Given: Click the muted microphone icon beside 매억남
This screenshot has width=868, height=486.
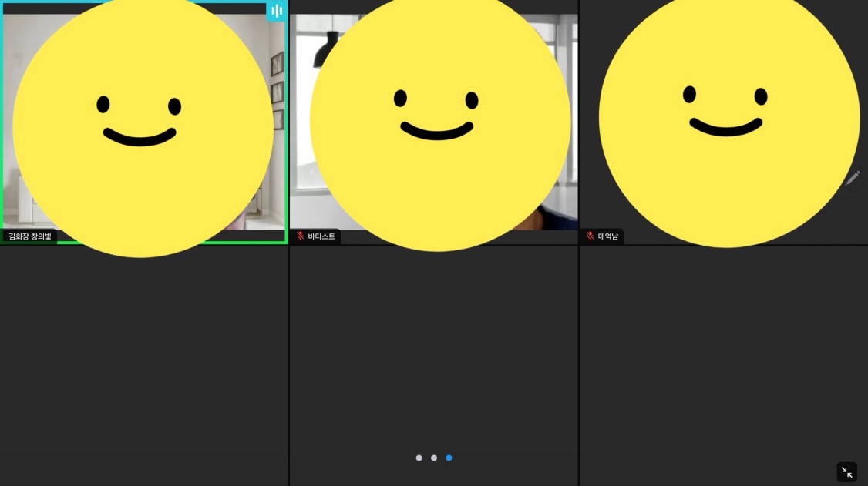Looking at the screenshot, I should (590, 236).
